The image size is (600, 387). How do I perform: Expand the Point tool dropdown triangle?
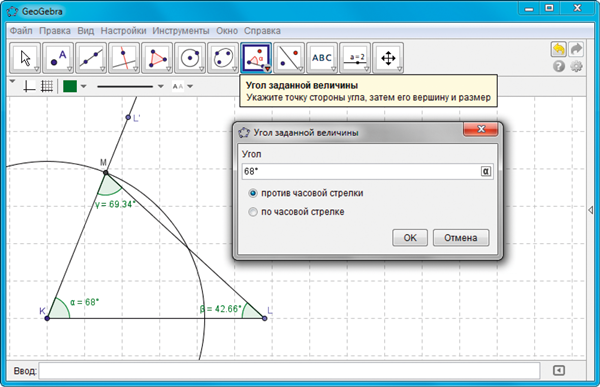pyautogui.click(x=70, y=69)
